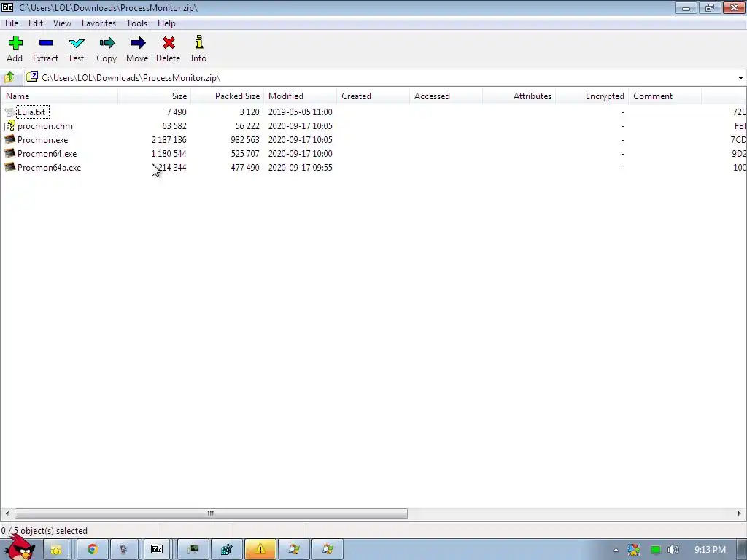Click the green monitor tray icon
Image resolution: width=747 pixels, height=560 pixels.
point(656,550)
